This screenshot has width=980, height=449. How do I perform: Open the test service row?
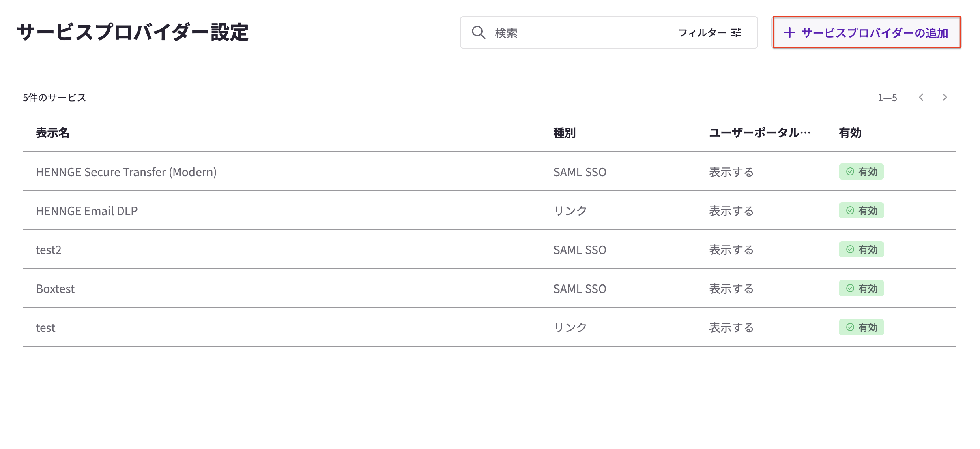click(489, 327)
